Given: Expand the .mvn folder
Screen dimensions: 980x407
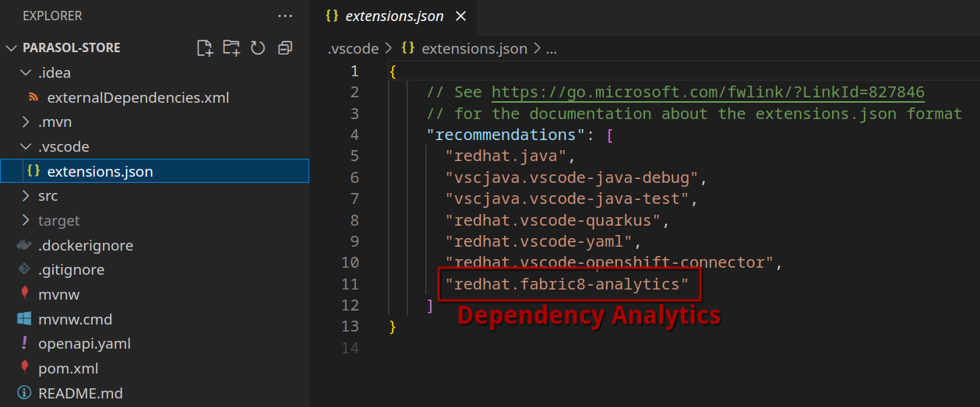Looking at the screenshot, I should click(55, 122).
